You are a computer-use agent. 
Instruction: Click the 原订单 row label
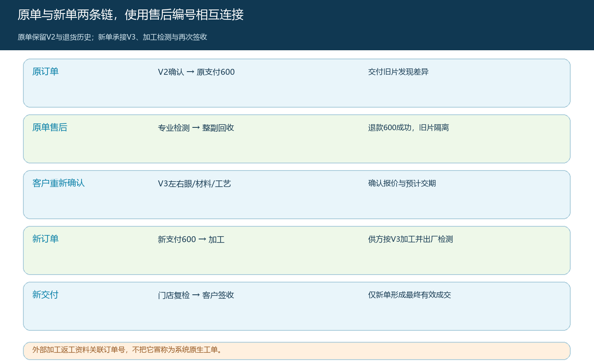click(x=46, y=72)
